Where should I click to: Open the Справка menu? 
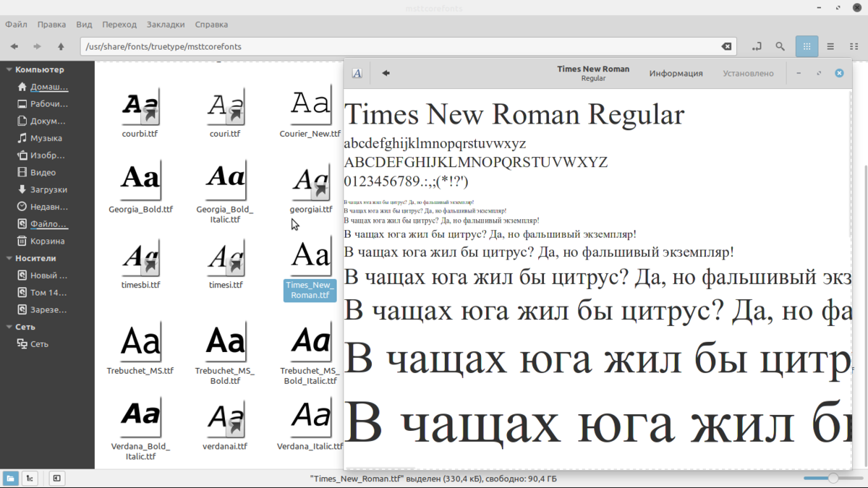tap(211, 25)
